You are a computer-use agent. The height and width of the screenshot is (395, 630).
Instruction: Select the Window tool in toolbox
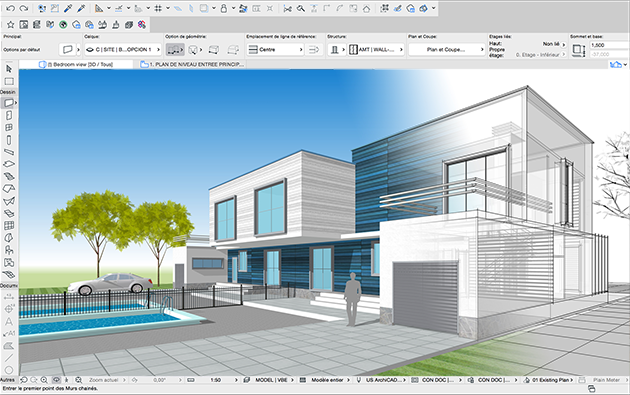tap(9, 127)
